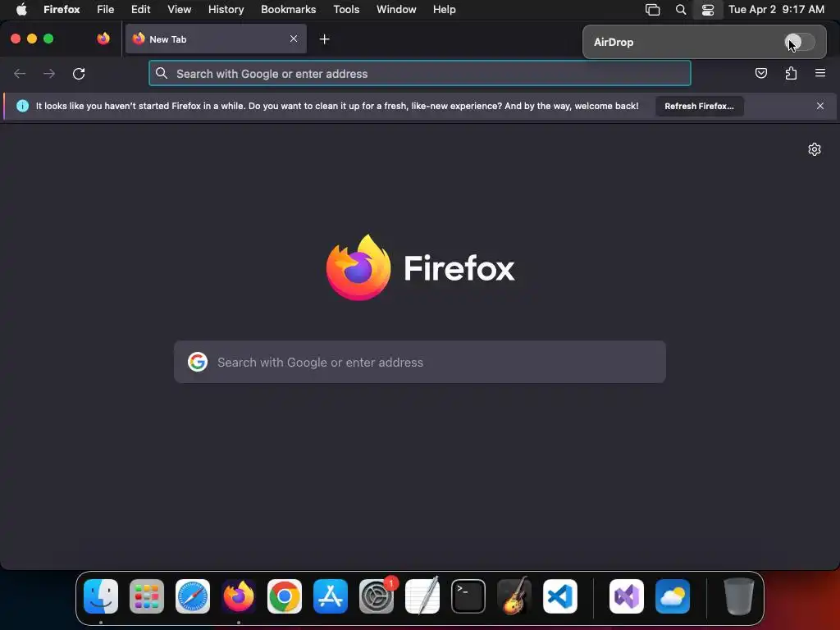840x630 pixels.
Task: Personalize new tab via gear icon
Action: [815, 149]
